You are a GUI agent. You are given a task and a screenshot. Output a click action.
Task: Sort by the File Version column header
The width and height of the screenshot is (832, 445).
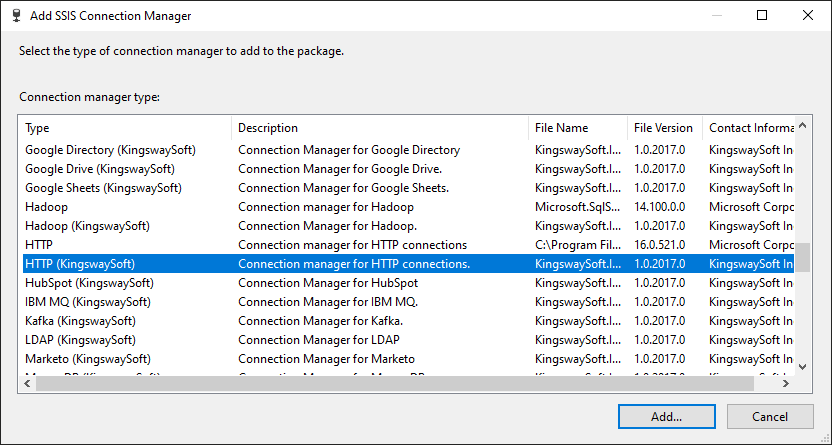[x=665, y=128]
